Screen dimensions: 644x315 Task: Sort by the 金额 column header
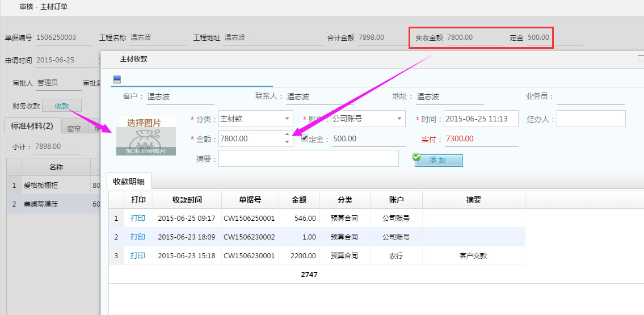coord(299,200)
